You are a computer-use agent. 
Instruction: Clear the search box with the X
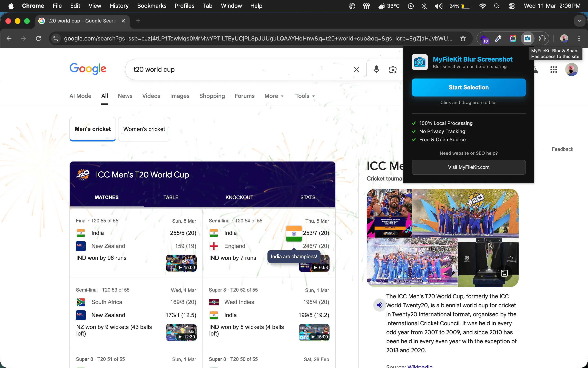click(356, 70)
